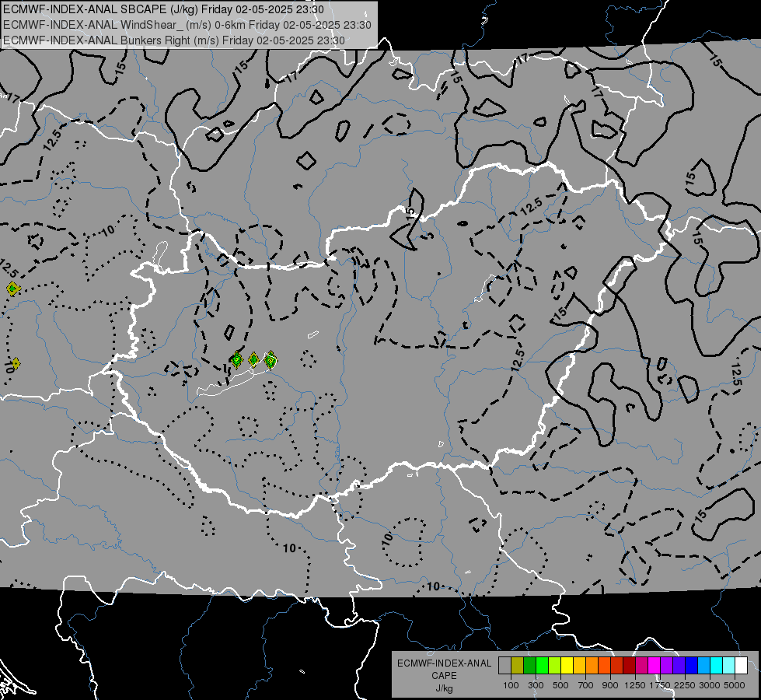The height and width of the screenshot is (700, 761).
Task: Click the 500 legend value label
Action: coord(560,685)
